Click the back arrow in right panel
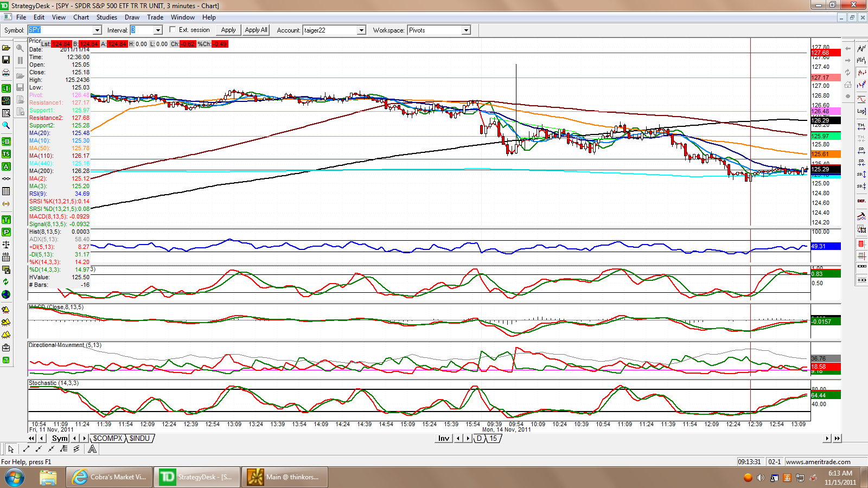The height and width of the screenshot is (488, 868). [847, 48]
